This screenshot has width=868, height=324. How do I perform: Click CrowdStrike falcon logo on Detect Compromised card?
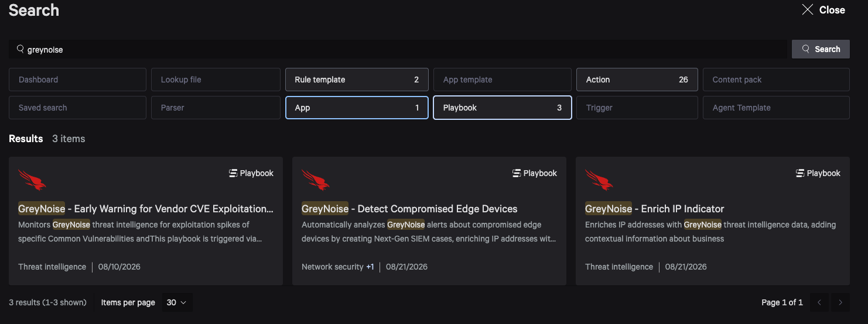click(x=316, y=180)
